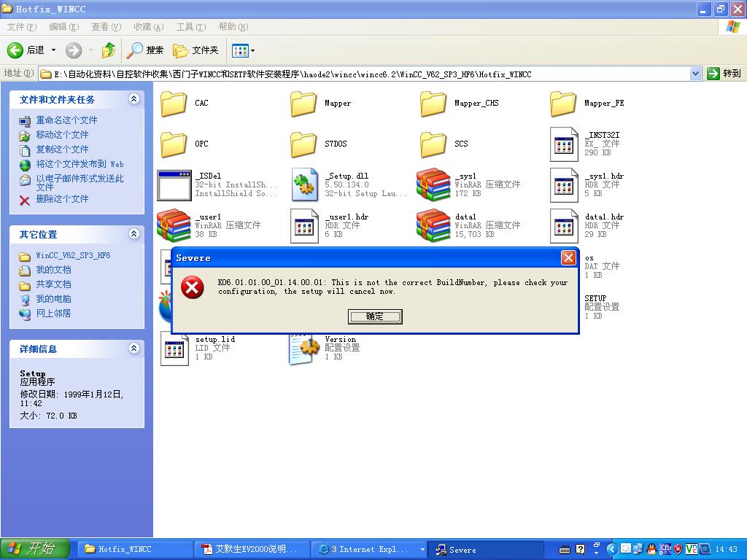Open the 工具(T) menu
The height and width of the screenshot is (560, 747).
(x=190, y=27)
